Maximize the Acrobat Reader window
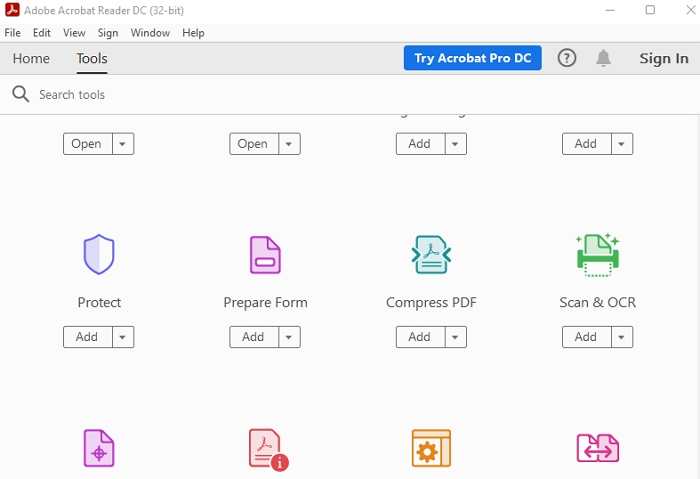The height and width of the screenshot is (479, 700). pyautogui.click(x=650, y=10)
